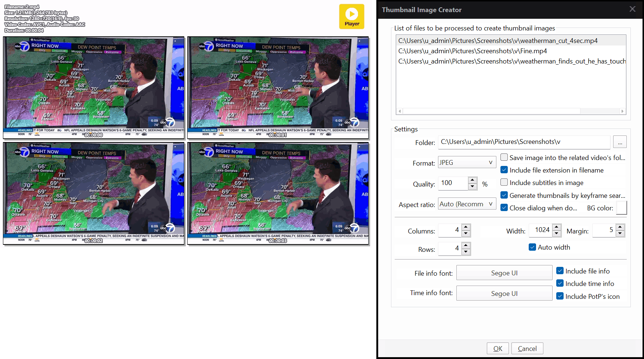Image resolution: width=644 pixels, height=359 pixels.
Task: Increase Margin with the up arrow
Action: pyautogui.click(x=620, y=227)
